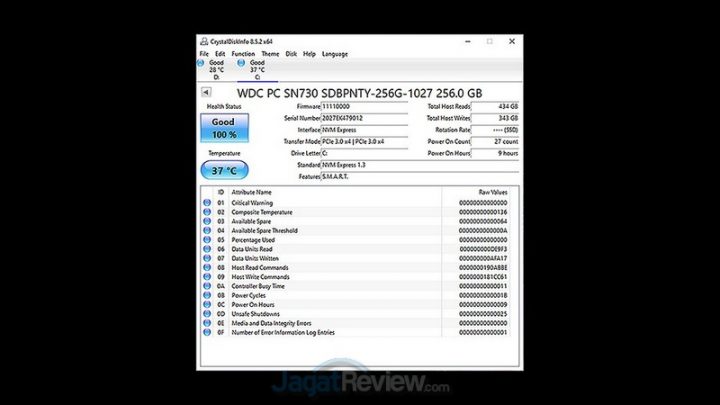Click the Raw Values column header
The width and height of the screenshot is (720, 405).
click(493, 192)
